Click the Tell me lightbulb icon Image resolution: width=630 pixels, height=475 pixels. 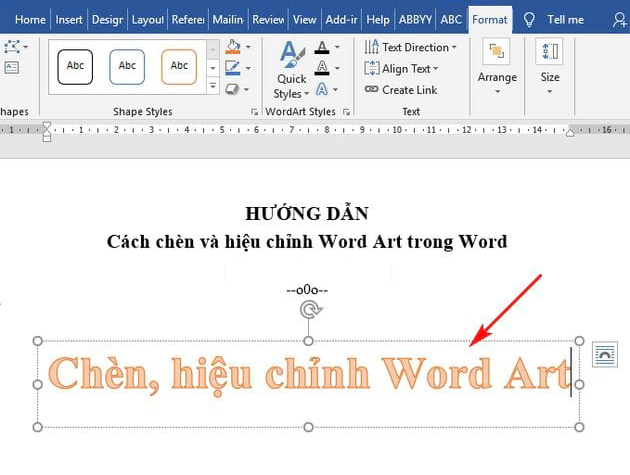pos(529,20)
